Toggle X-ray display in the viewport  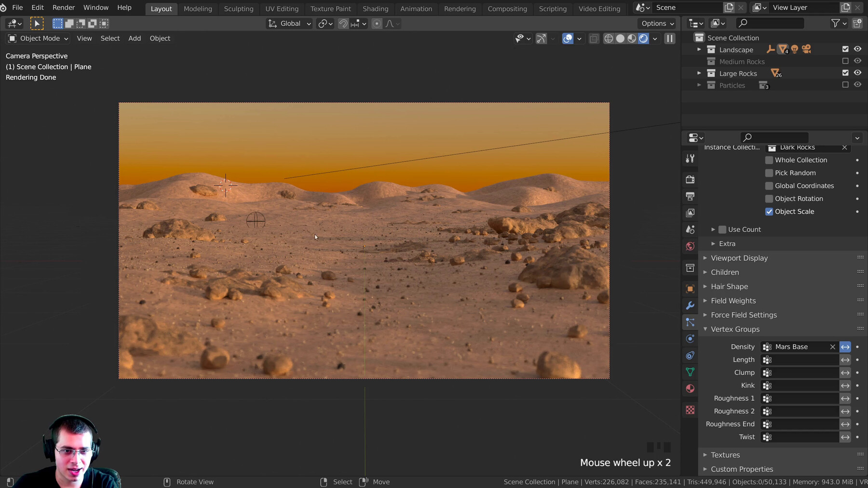click(x=594, y=39)
